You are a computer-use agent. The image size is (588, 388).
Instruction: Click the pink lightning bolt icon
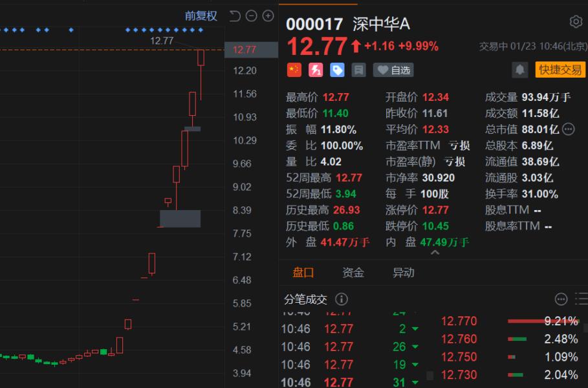(316, 70)
